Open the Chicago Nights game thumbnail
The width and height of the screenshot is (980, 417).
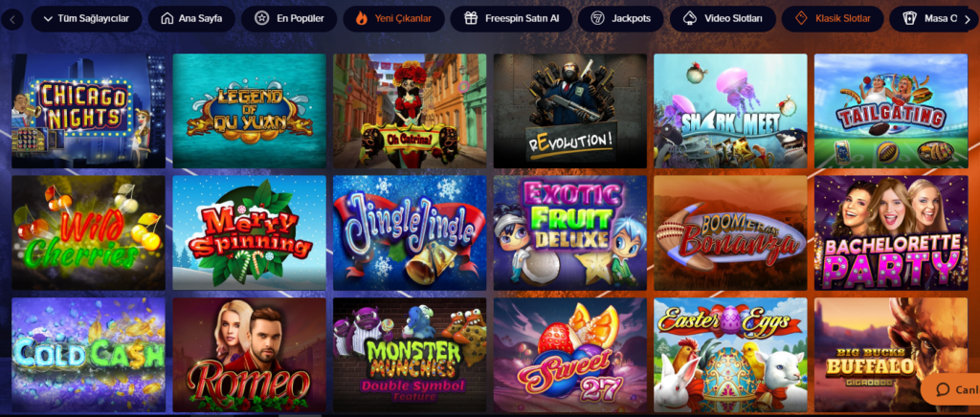click(89, 111)
